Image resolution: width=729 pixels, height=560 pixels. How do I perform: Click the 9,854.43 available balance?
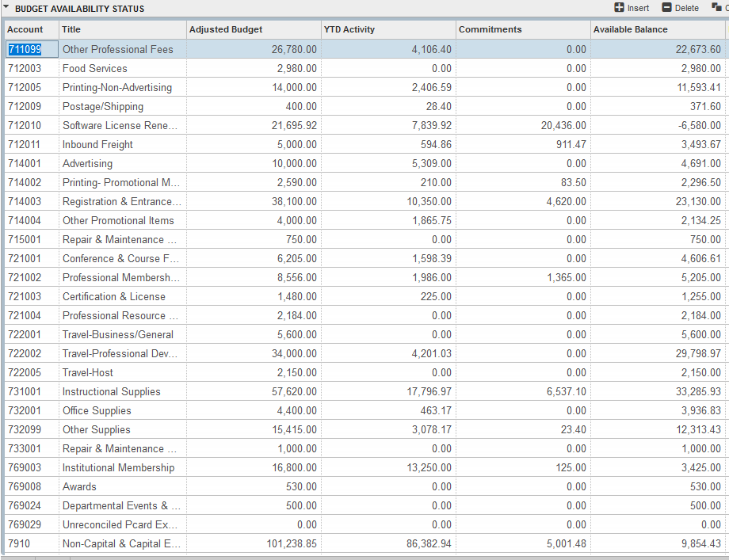(701, 545)
